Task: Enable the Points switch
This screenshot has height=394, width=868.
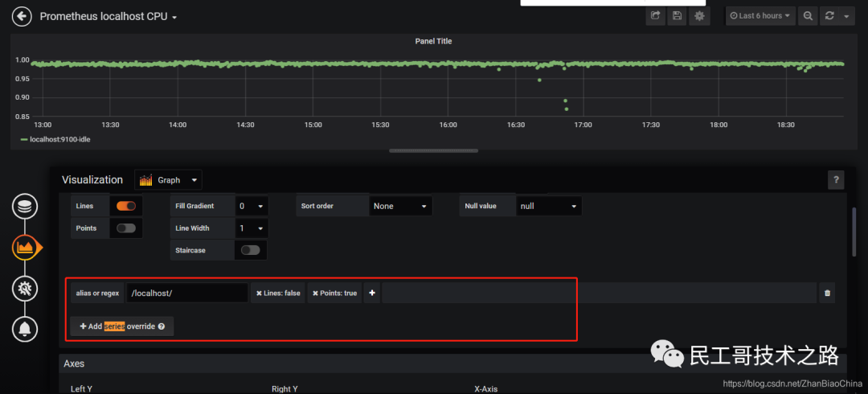Action: (x=126, y=228)
